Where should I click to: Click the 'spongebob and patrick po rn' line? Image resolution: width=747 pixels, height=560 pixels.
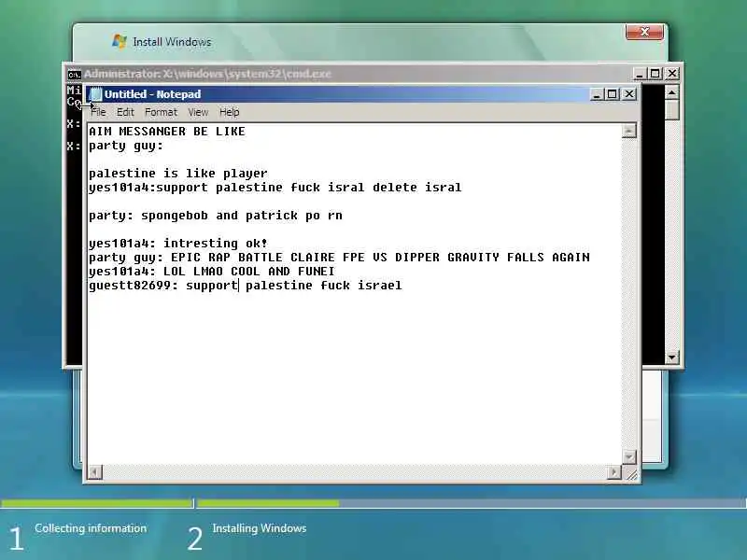216,216
